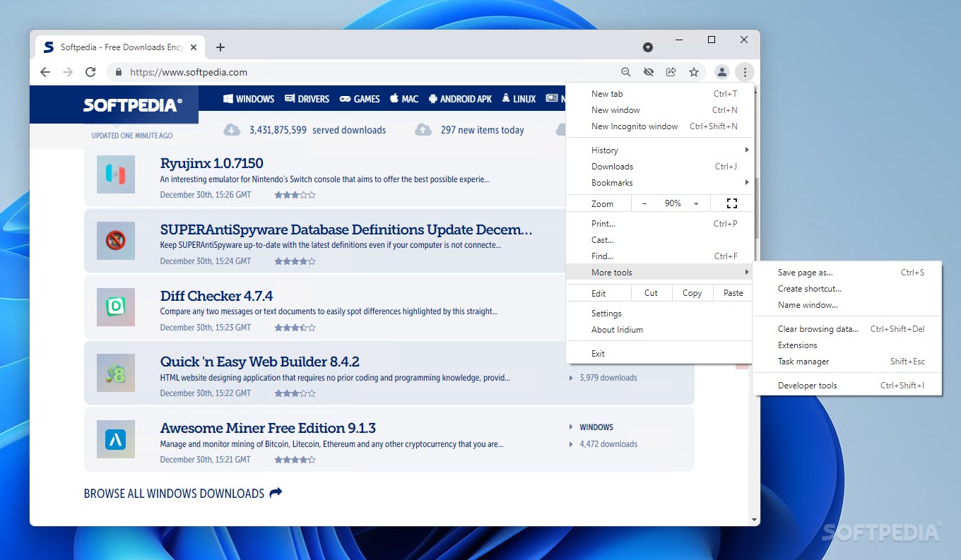The width and height of the screenshot is (961, 560).
Task: Click the address bar URL field
Action: pos(367,72)
